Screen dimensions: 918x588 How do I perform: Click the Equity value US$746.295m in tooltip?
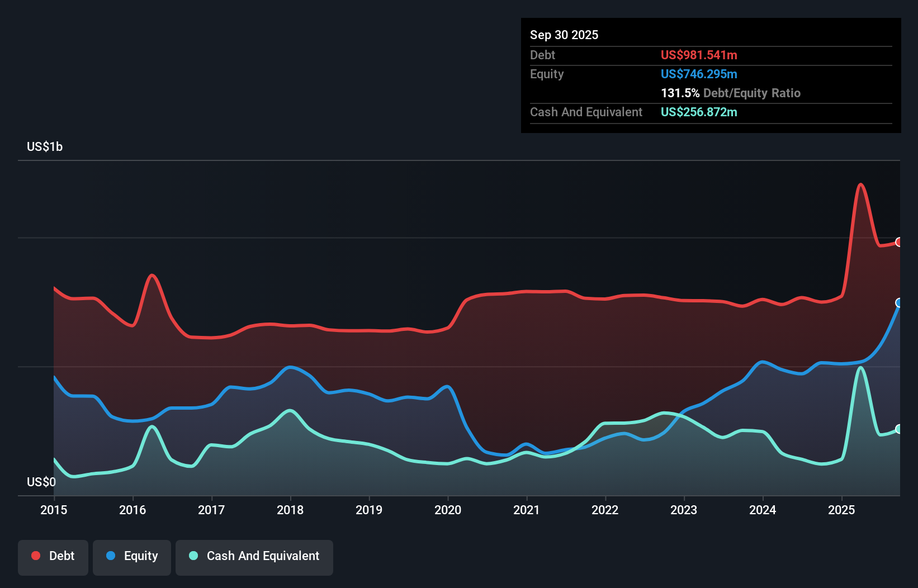pos(699,74)
